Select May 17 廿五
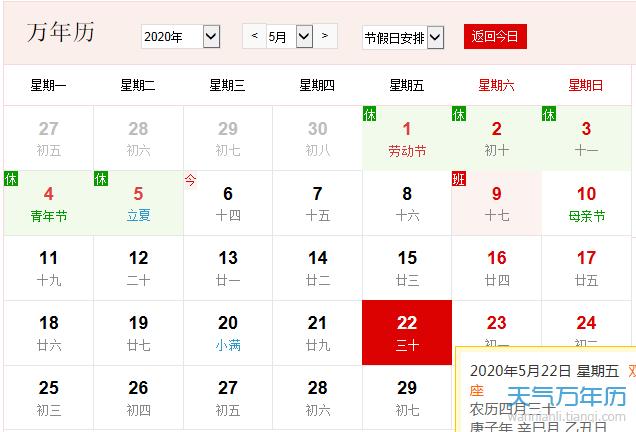The width and height of the screenshot is (636, 432). coord(586,268)
